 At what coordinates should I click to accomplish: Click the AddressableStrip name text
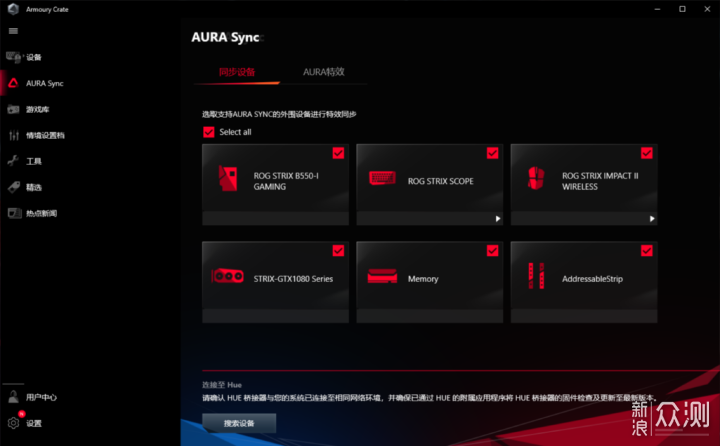coord(592,279)
